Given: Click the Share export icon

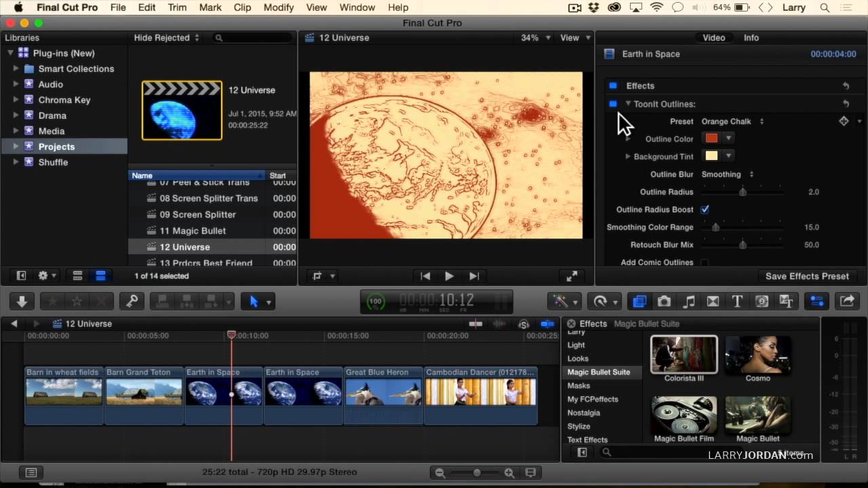Looking at the screenshot, I should [x=847, y=302].
